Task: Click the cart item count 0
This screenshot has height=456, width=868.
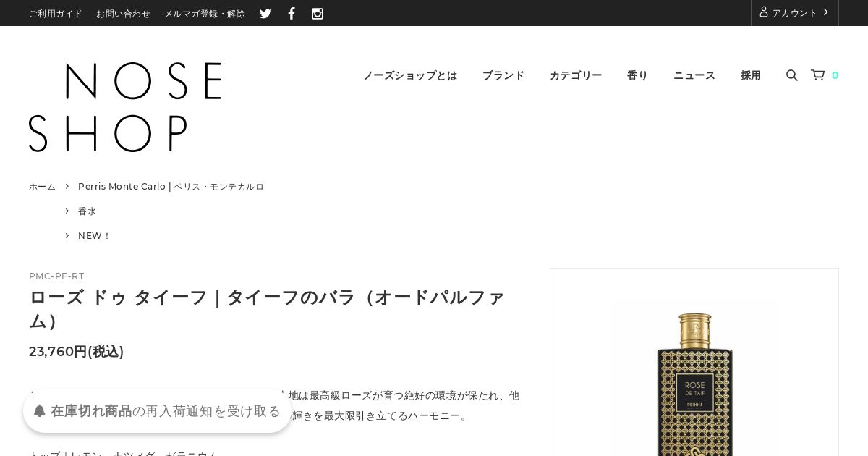Action: pos(835,75)
